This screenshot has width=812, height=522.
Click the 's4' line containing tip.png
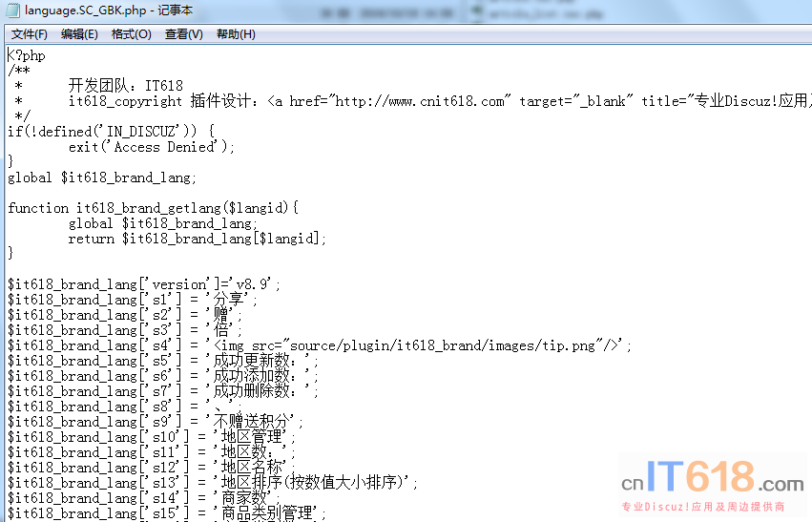click(320, 345)
